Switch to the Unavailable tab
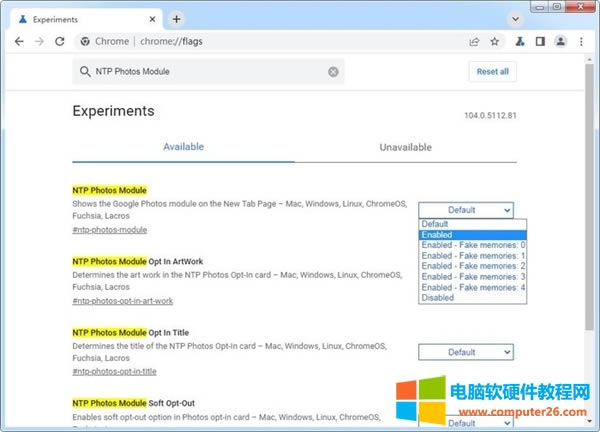Image resolution: width=600 pixels, height=432 pixels. [405, 147]
